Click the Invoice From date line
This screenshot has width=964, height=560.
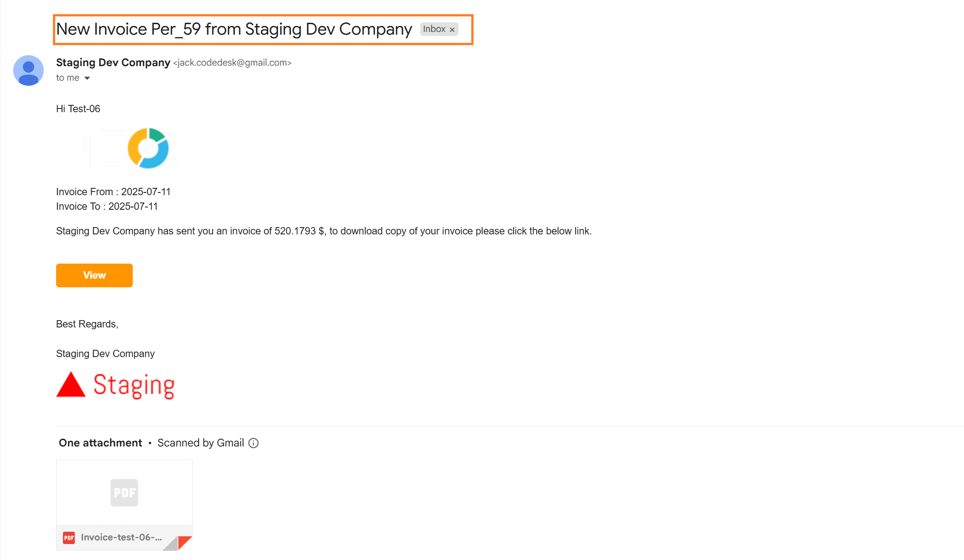113,192
